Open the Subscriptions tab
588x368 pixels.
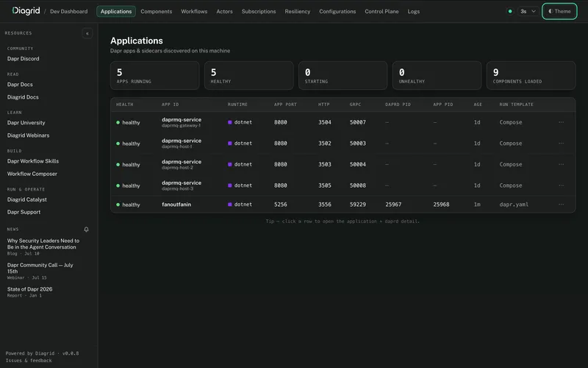[x=259, y=11]
